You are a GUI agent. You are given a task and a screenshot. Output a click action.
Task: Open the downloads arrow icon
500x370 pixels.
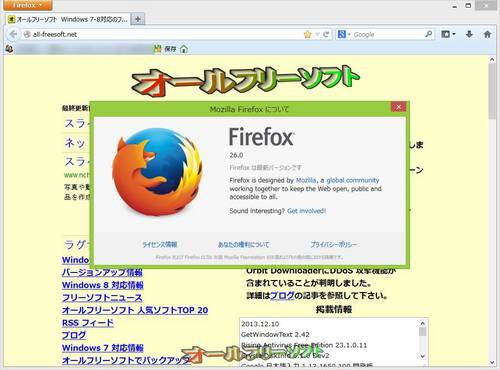pos(469,34)
